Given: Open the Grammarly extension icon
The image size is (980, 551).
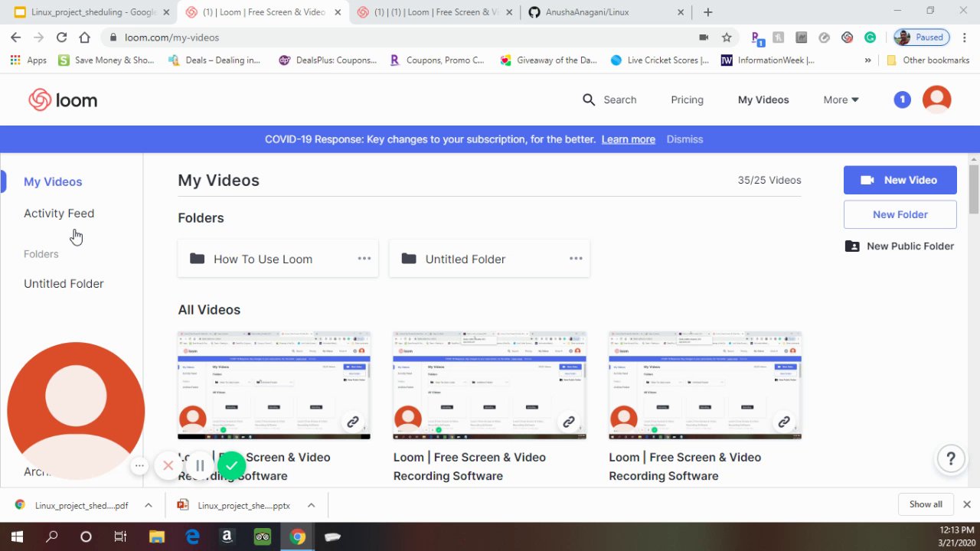Looking at the screenshot, I should [870, 37].
